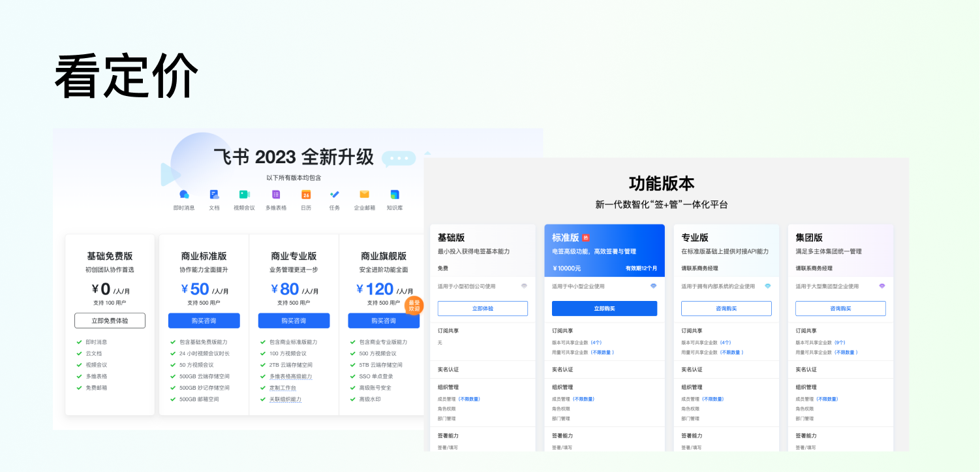Image resolution: width=980 pixels, height=472 pixels.
Task: Click the 多维表格 table icon
Action: pos(276,195)
